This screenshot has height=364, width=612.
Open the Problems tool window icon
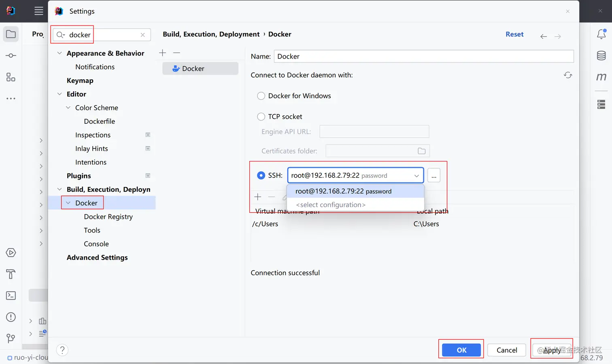(x=11, y=317)
